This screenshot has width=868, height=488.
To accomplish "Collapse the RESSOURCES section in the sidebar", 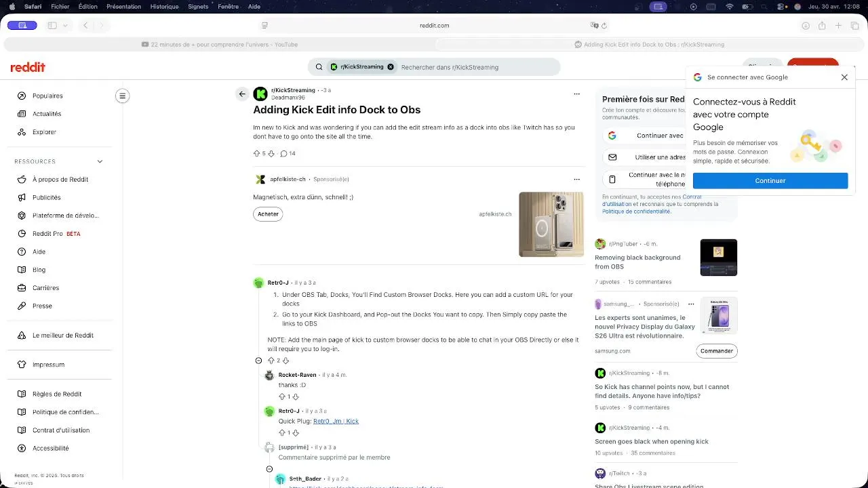I will [100, 161].
